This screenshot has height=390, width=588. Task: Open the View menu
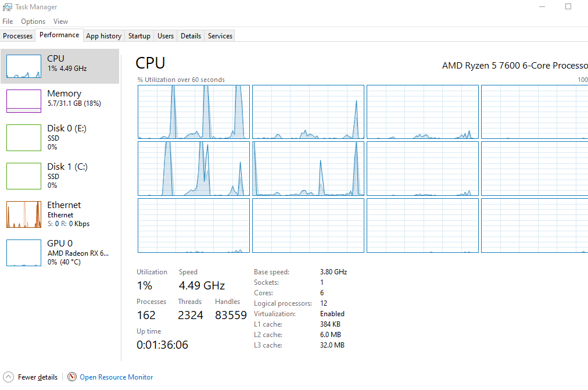60,22
